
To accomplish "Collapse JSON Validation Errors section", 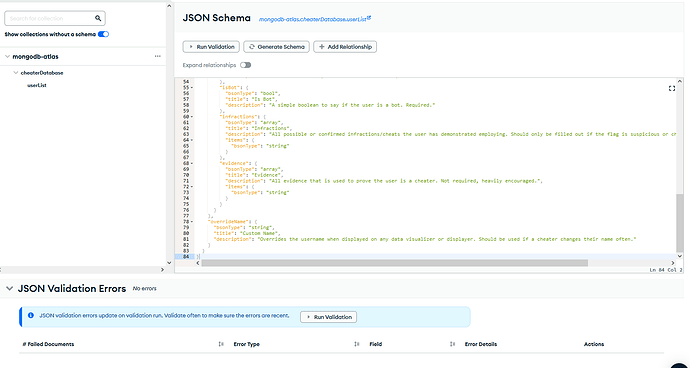I will click(x=9, y=289).
